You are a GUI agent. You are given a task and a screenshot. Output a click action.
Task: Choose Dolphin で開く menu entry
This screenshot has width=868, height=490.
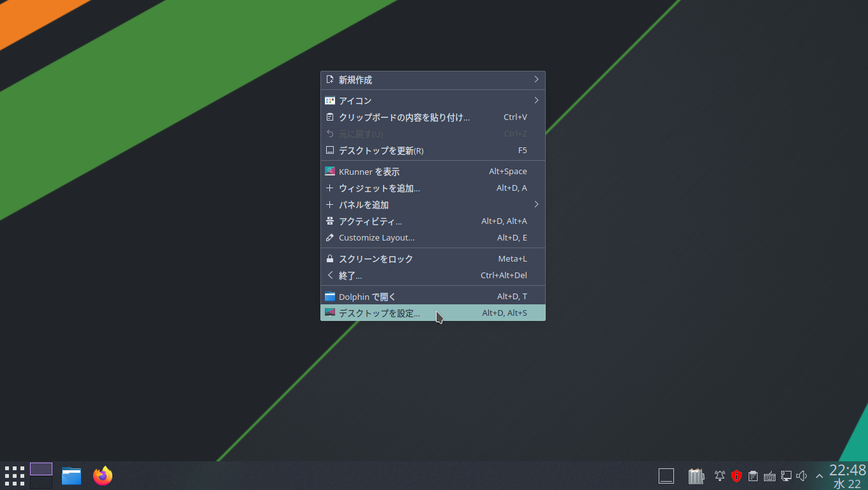tap(433, 297)
